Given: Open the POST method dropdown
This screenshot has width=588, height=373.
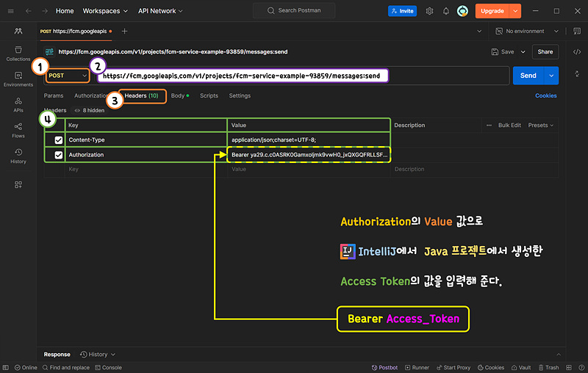Looking at the screenshot, I should 68,76.
